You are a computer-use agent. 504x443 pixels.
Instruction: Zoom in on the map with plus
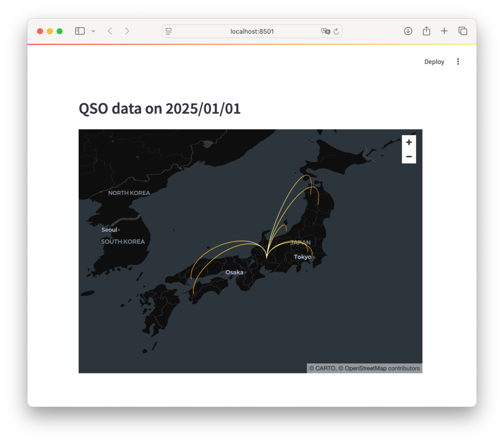click(409, 143)
